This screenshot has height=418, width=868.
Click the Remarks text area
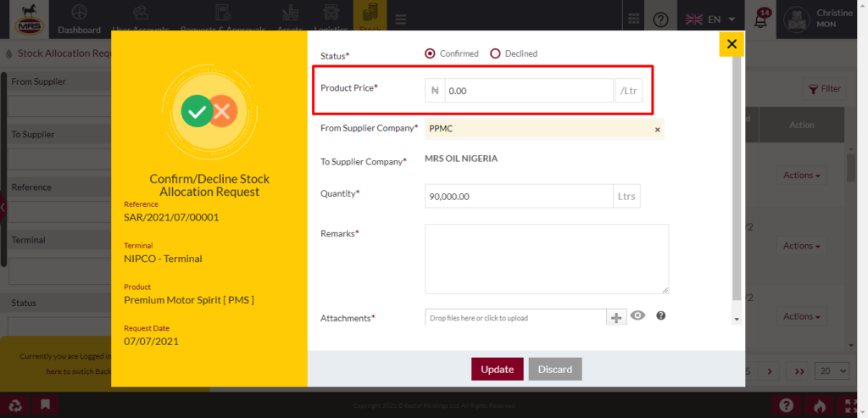547,259
